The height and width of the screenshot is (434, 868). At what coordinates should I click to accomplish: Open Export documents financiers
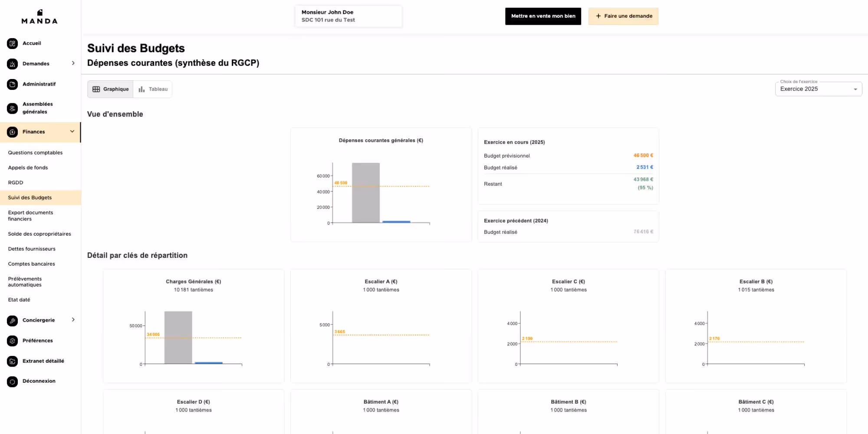(30, 216)
